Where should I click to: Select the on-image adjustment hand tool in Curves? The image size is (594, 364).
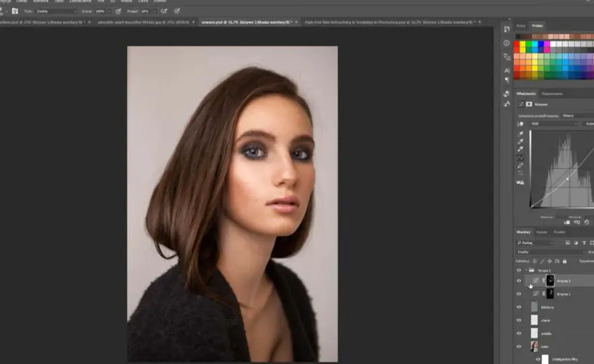[x=520, y=124]
